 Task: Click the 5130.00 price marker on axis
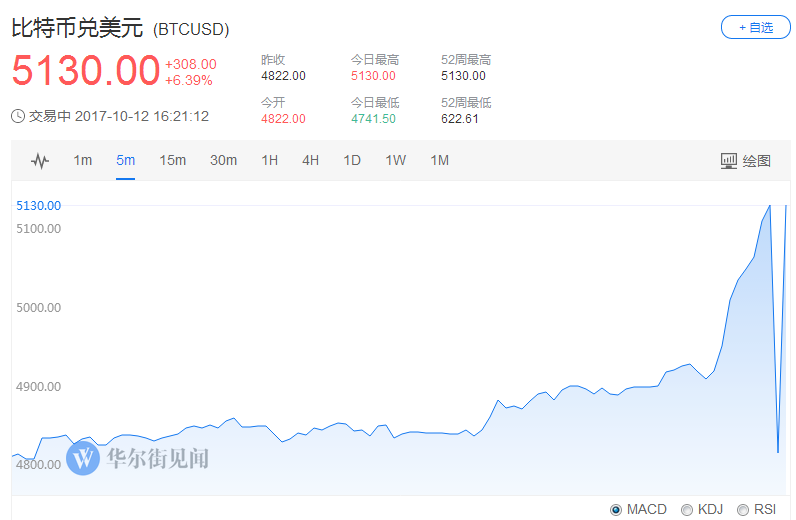point(39,206)
